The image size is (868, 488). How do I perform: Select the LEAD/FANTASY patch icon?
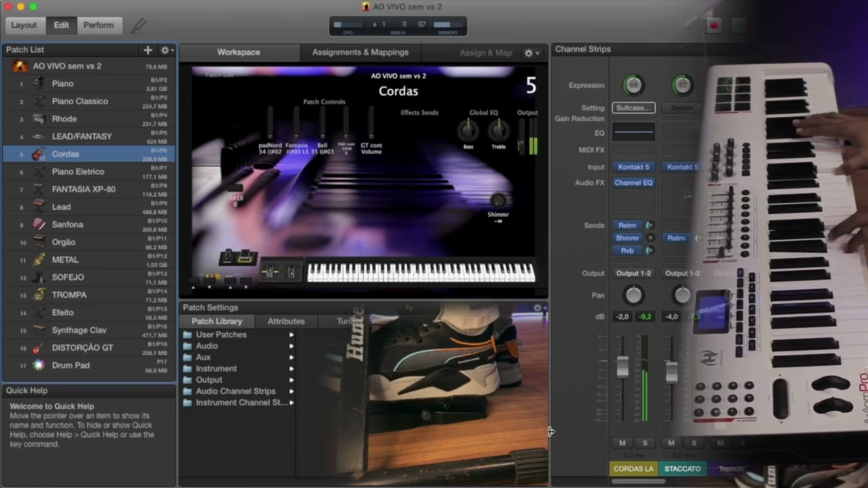(39, 136)
